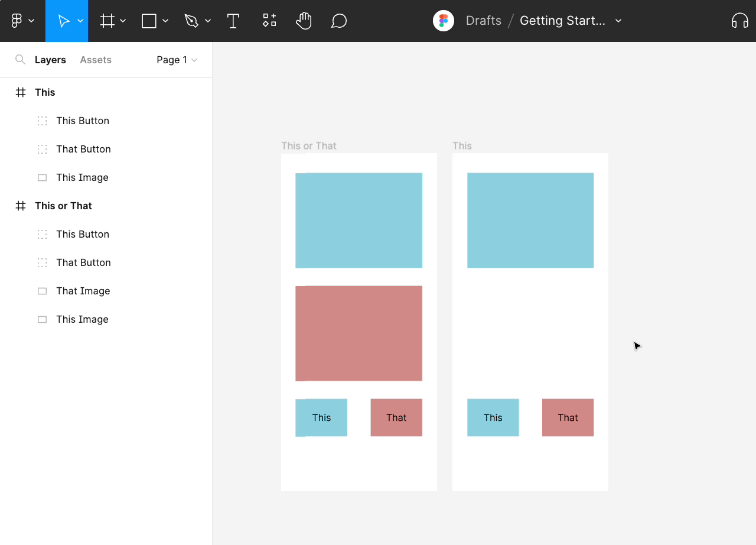
Task: Activate the Hand tool
Action: 304,21
